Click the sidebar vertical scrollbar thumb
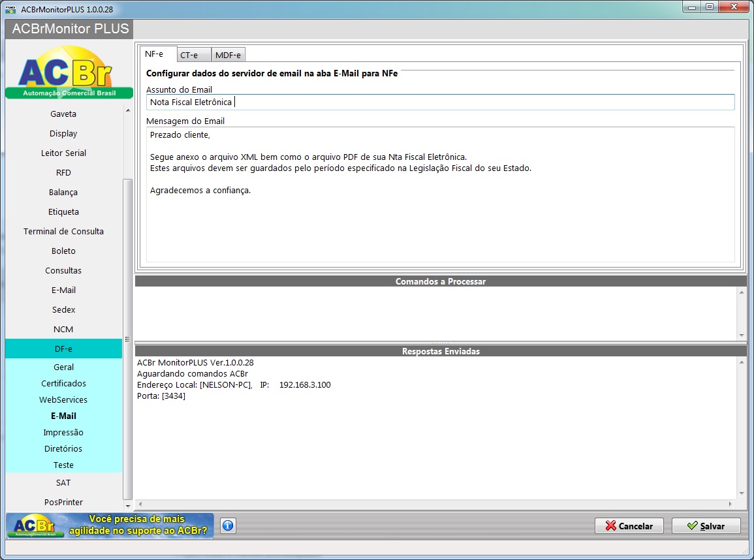The height and width of the screenshot is (560, 754). (128, 339)
